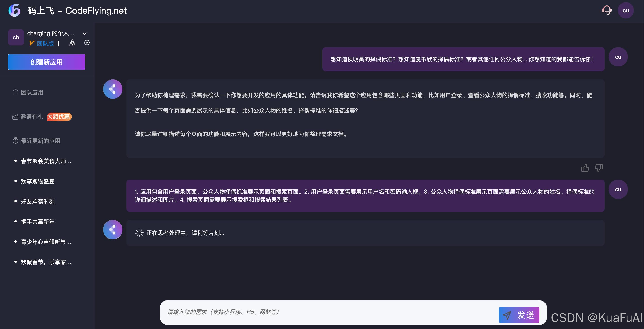Open customer support headset icon
Viewport: 644px width, 329px height.
607,11
